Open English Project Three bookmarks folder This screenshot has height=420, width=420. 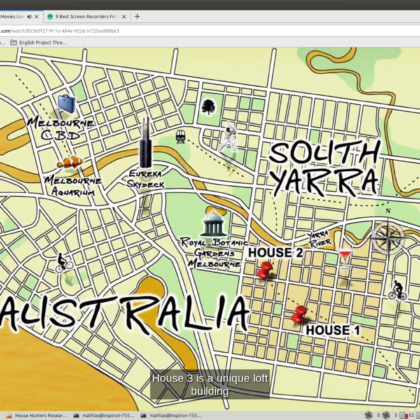click(x=39, y=42)
